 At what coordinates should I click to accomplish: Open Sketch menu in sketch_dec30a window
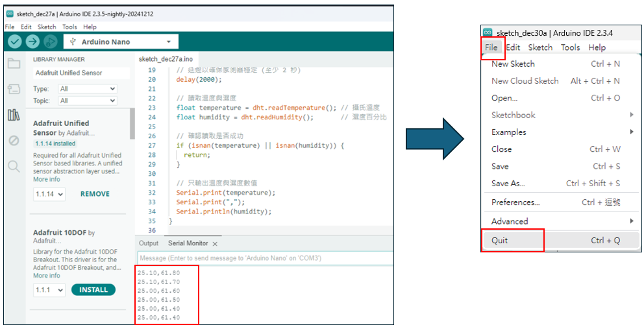pos(540,47)
